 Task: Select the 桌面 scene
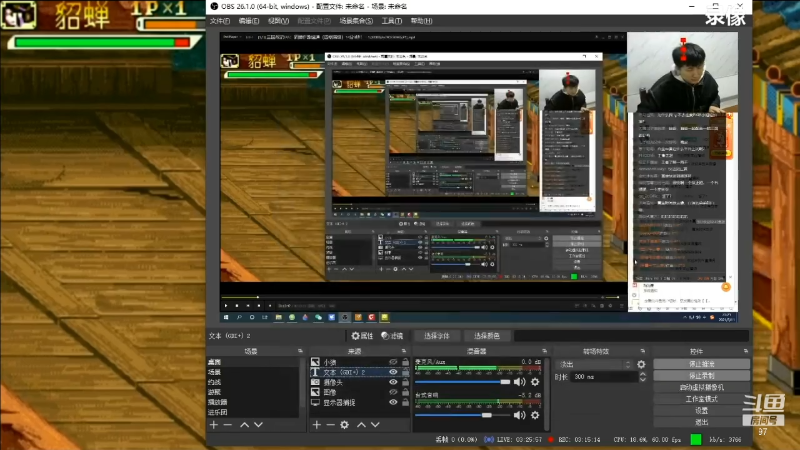click(253, 362)
